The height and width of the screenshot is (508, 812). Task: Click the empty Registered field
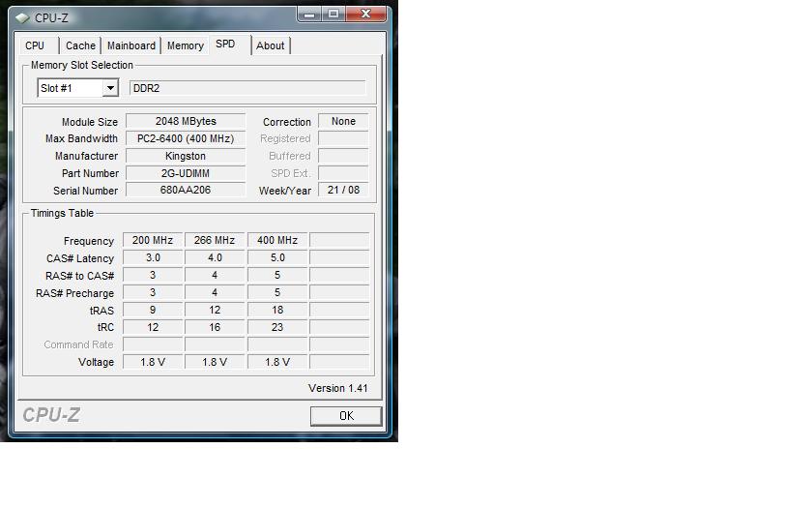coord(343,138)
